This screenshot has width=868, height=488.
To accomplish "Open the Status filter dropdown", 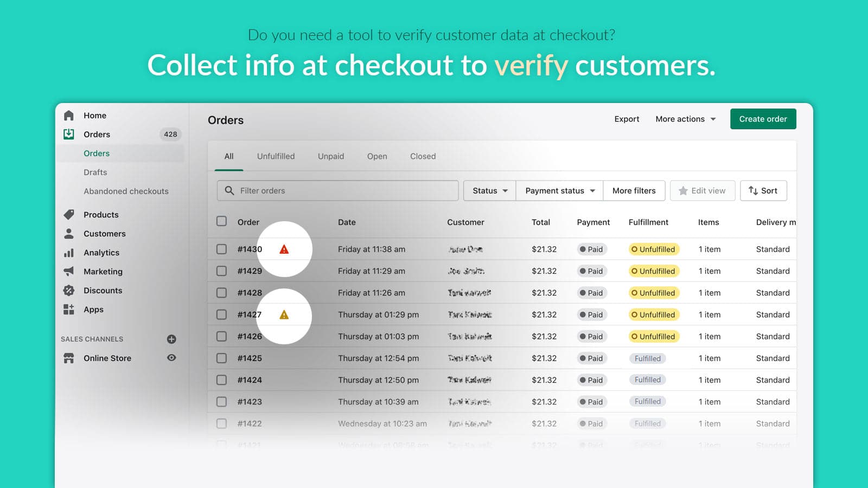I will 488,190.
